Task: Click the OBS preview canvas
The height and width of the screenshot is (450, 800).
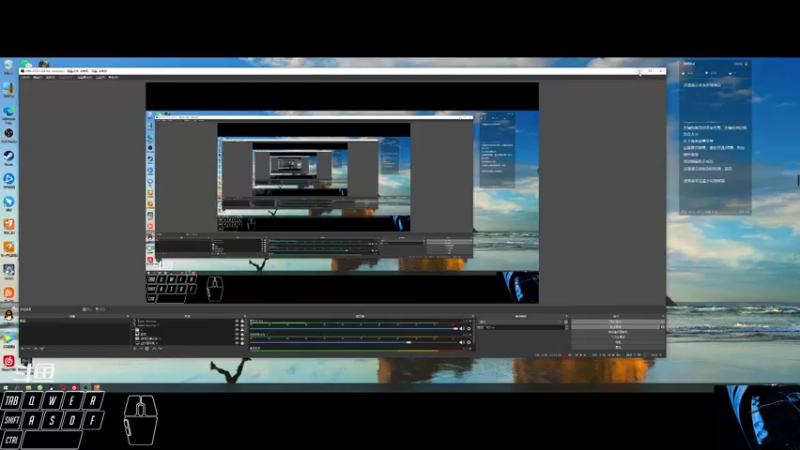Action: (x=342, y=193)
